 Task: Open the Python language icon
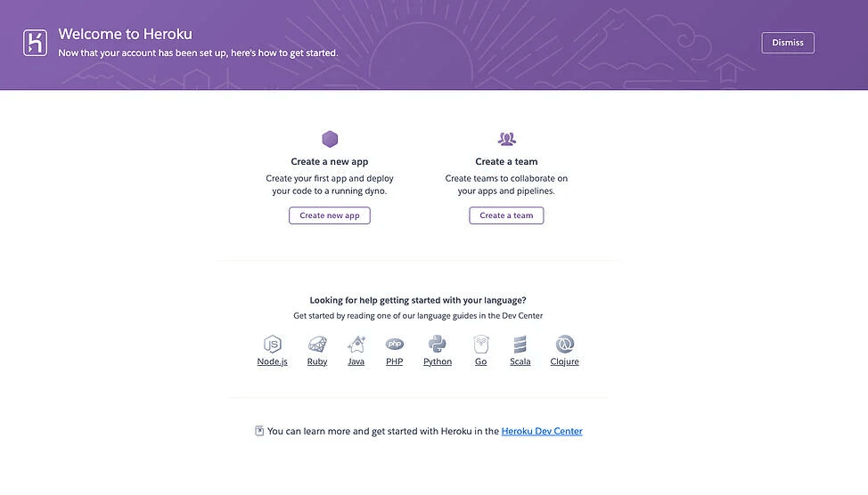(437, 345)
